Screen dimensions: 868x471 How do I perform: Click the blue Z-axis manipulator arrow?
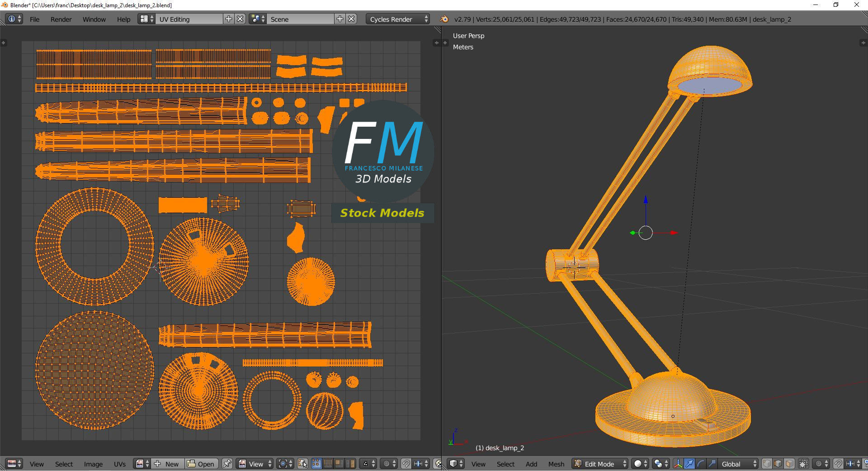tap(646, 200)
